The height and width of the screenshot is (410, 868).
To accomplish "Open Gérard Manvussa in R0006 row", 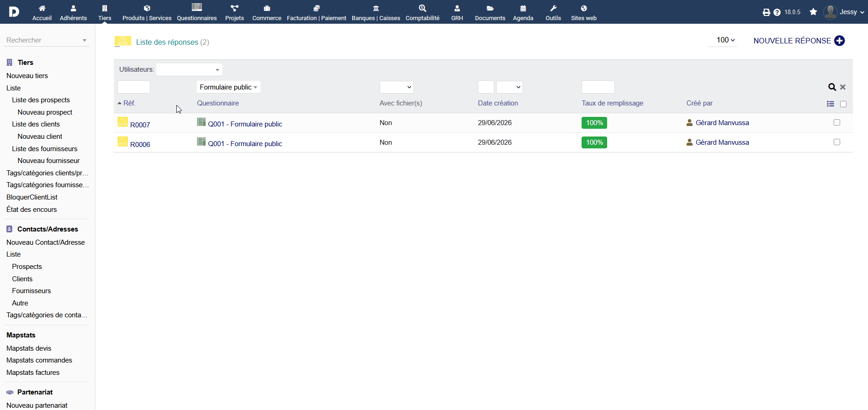I will (722, 142).
